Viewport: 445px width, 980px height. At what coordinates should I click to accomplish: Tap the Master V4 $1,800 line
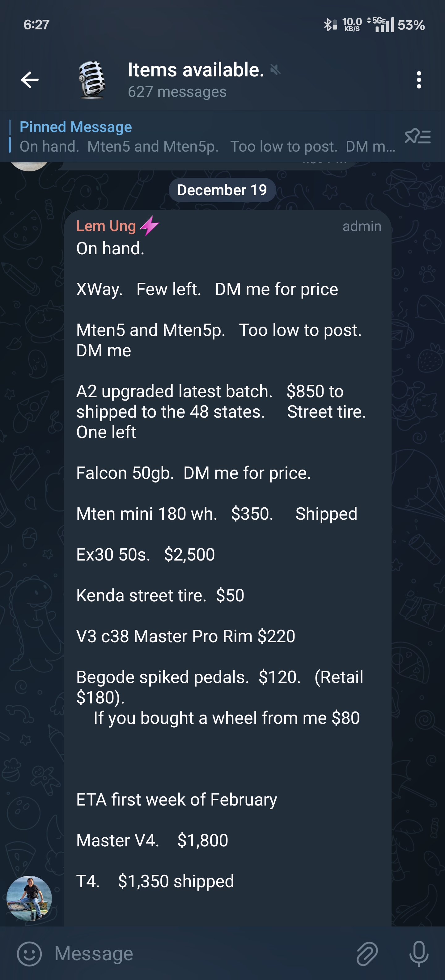[x=152, y=840]
